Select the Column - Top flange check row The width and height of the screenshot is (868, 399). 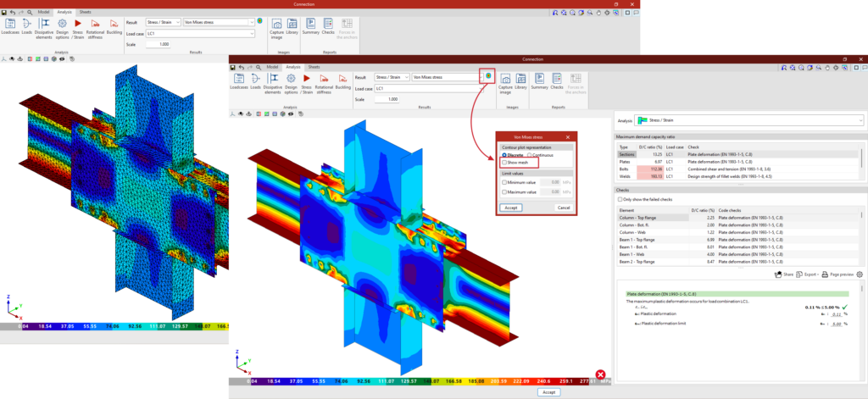click(x=738, y=218)
